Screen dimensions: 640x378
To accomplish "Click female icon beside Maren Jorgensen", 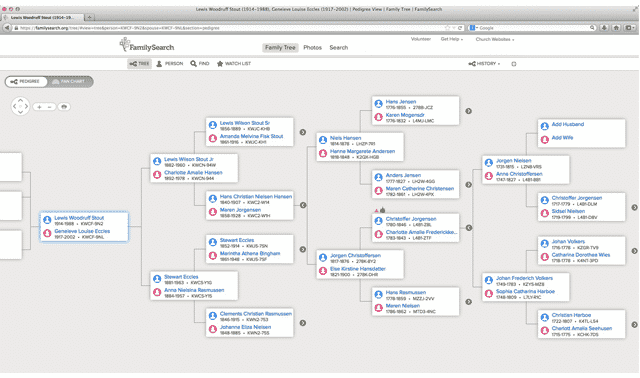I will [213, 212].
